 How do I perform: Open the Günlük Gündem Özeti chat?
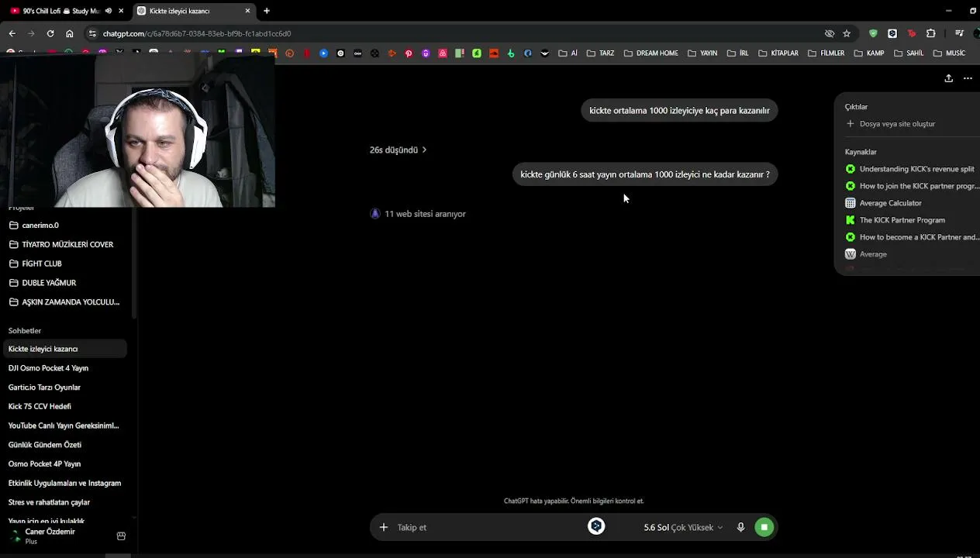point(66,445)
